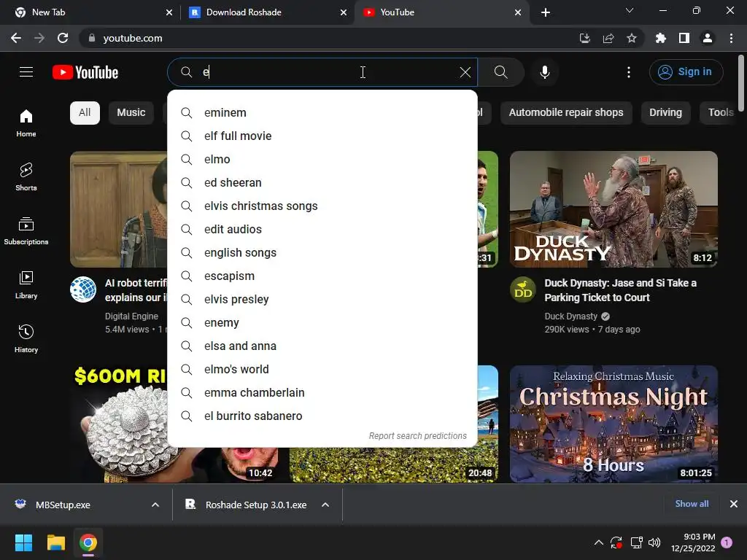
Task: Select the Driving filter chip
Action: pyautogui.click(x=665, y=113)
